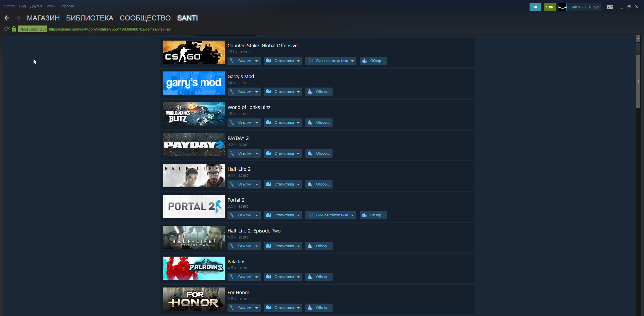Open the Garry's Mod game thumbnail
Image resolution: width=644 pixels, height=316 pixels.
click(194, 83)
